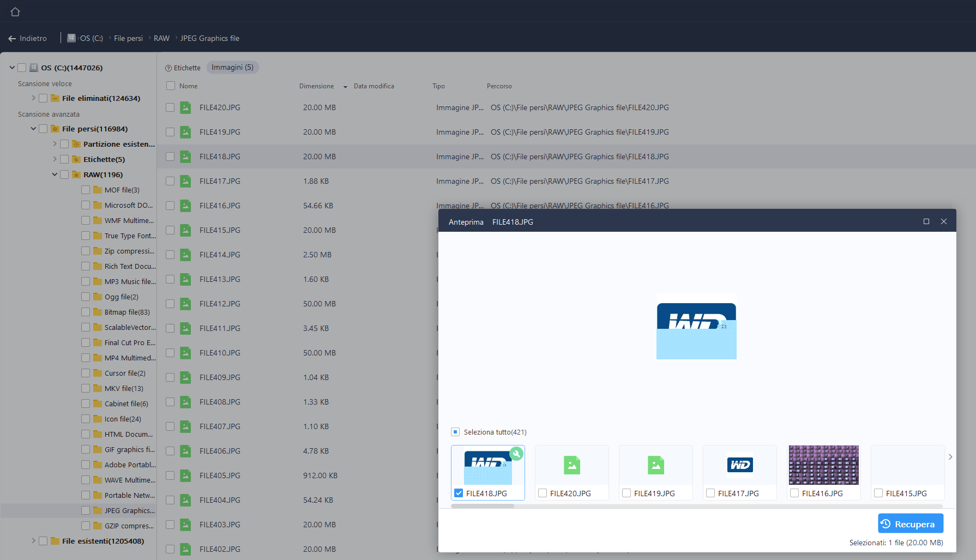Click the Indietro back arrow
Image resolution: width=976 pixels, height=560 pixels.
pos(12,39)
